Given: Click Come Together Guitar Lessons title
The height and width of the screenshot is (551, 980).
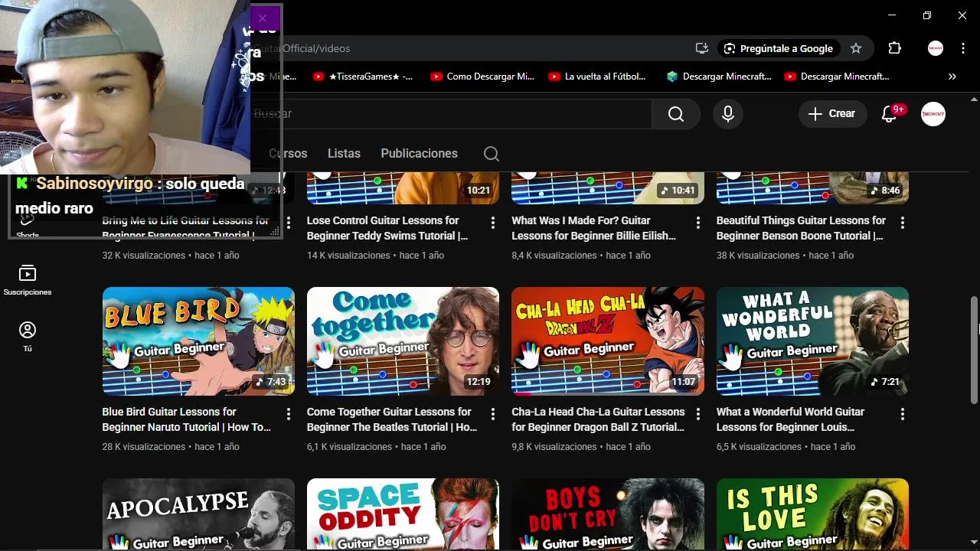Looking at the screenshot, I should coord(392,419).
